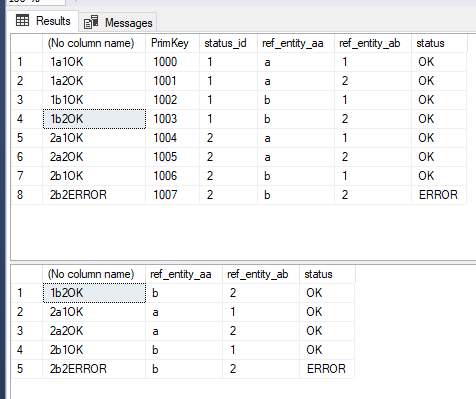Screen dimensions: 476x399
Task: Select status header in bottom grid
Action: click(x=327, y=274)
